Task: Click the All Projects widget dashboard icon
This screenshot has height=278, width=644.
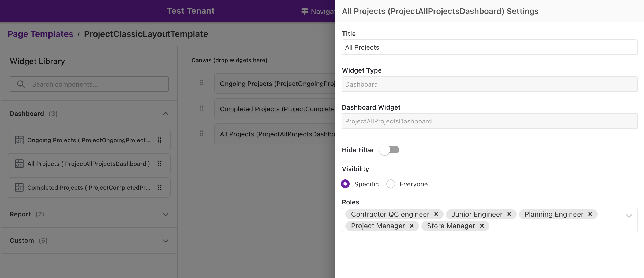Action: click(x=19, y=164)
